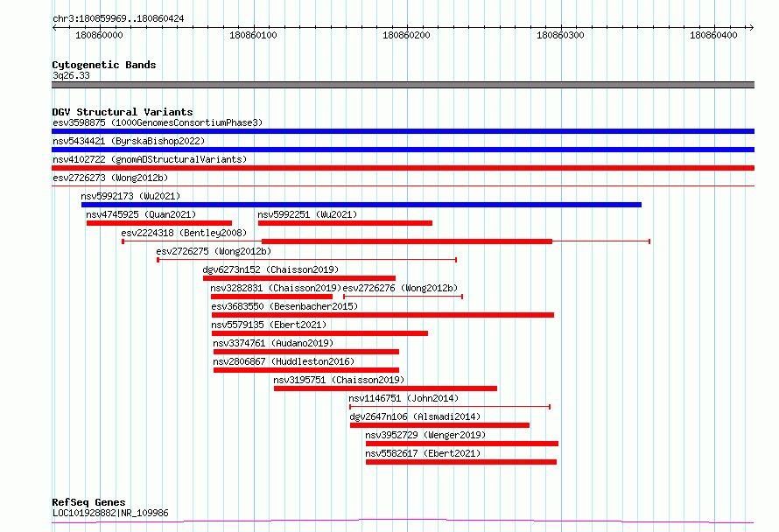Select the red nsv3195751 bar
Image resolution: width=779 pixels, height=532 pixels.
385,388
